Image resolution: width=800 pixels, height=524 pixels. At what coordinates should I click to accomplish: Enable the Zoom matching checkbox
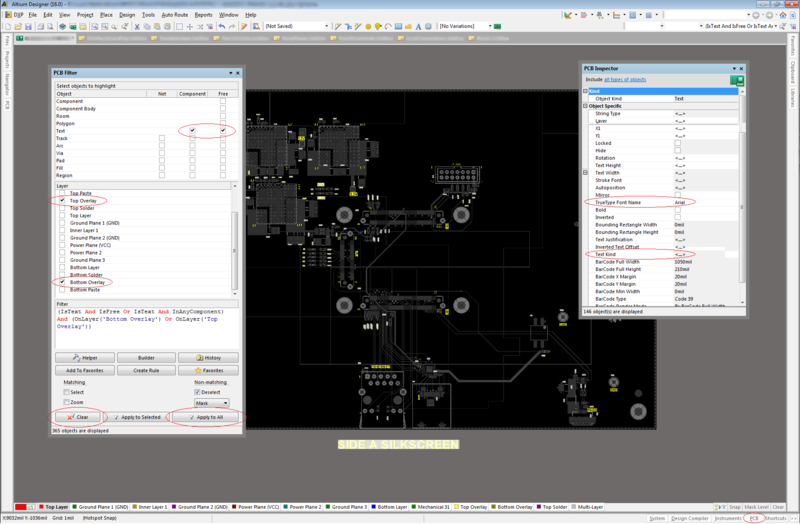pyautogui.click(x=67, y=402)
